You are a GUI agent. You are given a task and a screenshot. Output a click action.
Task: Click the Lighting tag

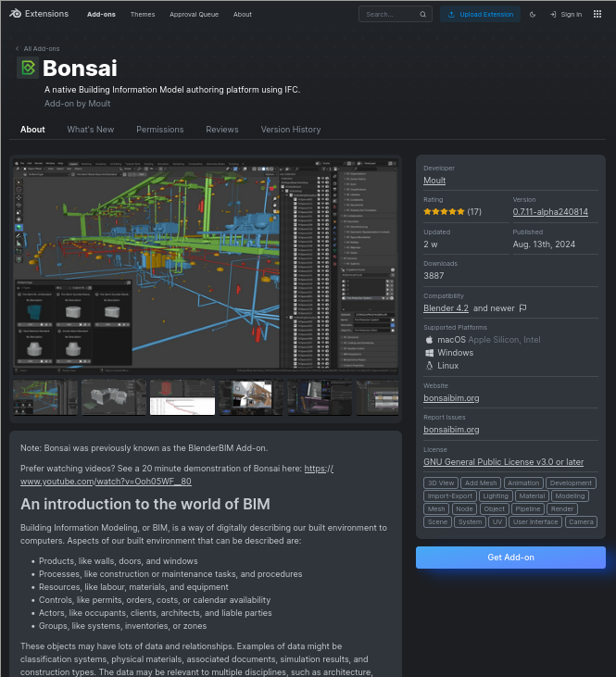click(x=496, y=496)
